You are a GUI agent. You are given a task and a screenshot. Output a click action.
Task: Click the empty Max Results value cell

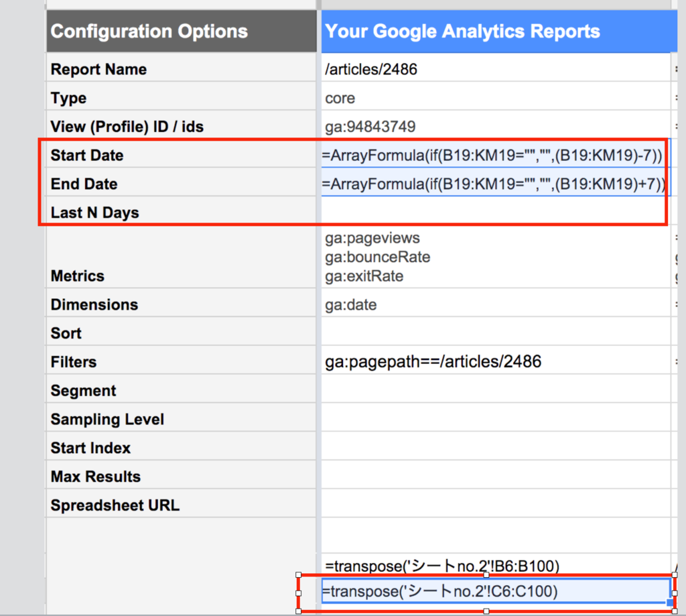[x=496, y=477]
